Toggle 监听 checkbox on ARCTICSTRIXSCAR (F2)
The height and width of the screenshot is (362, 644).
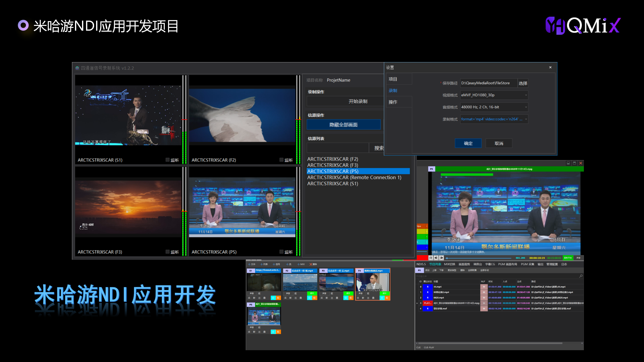[281, 160]
